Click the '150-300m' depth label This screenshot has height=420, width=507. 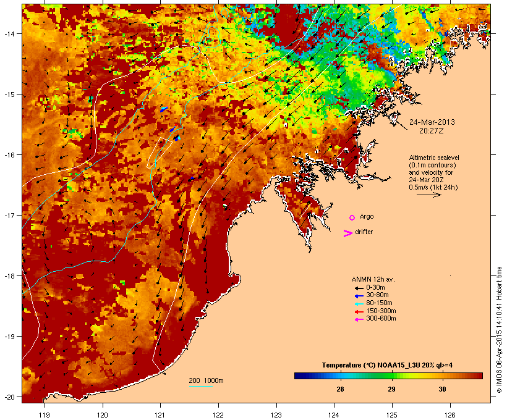[x=381, y=311]
